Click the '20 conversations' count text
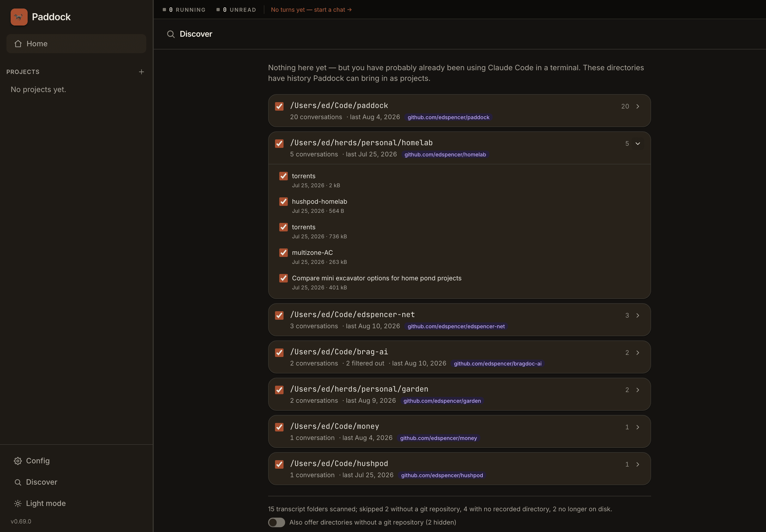 (316, 117)
